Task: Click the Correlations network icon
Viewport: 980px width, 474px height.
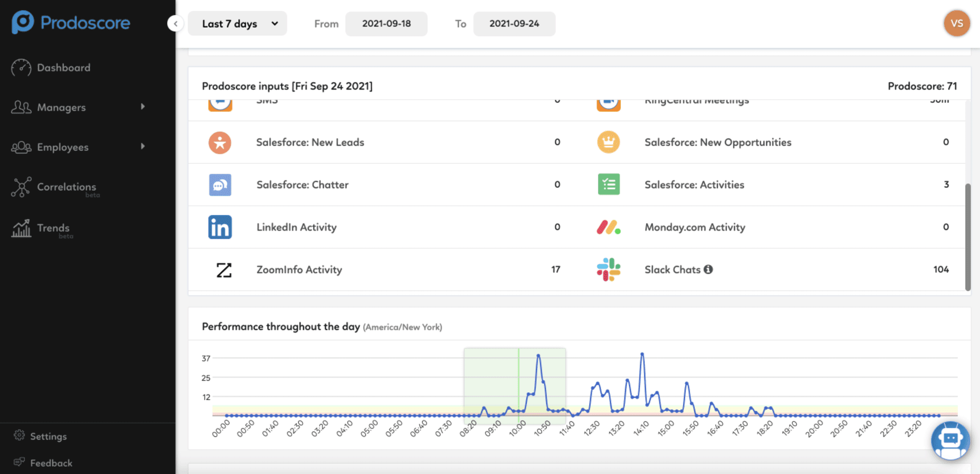Action: point(21,187)
